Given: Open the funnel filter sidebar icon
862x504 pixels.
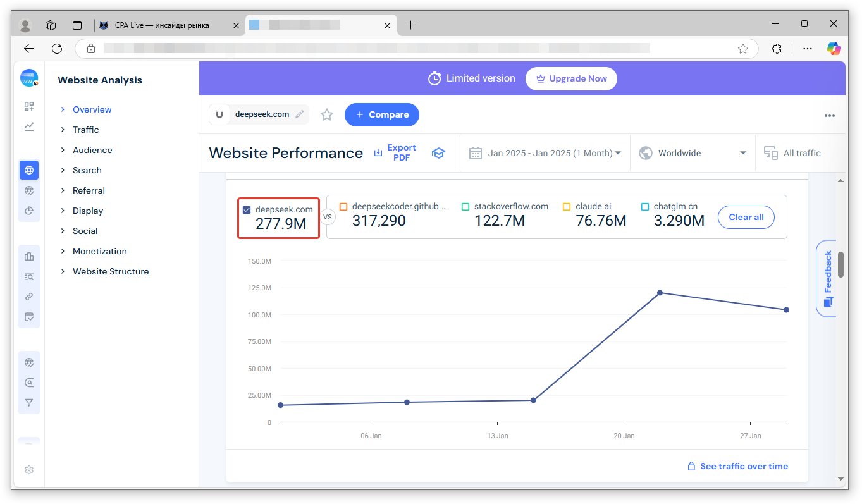Looking at the screenshot, I should point(29,403).
